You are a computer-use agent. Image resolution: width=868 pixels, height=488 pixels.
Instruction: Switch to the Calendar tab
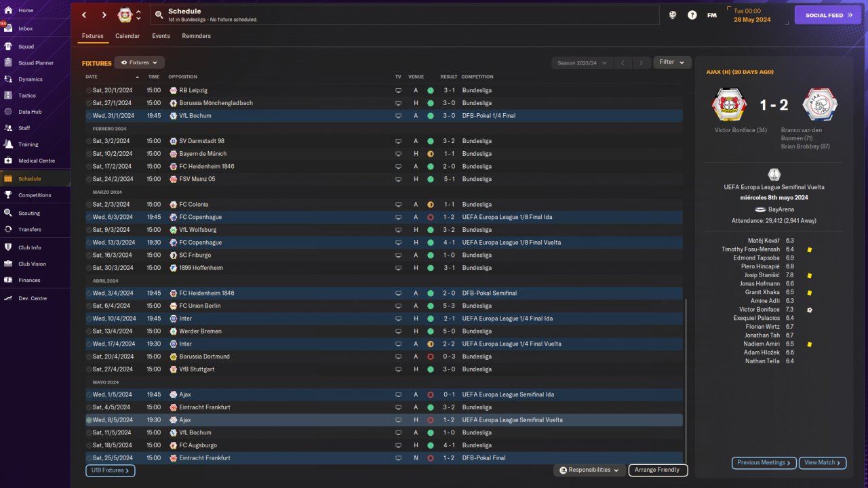[127, 36]
